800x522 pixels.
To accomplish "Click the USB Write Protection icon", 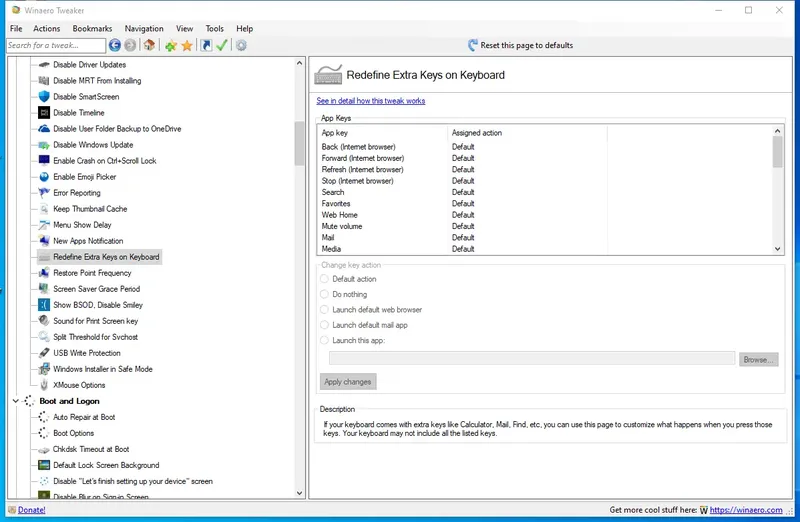I will point(44,353).
